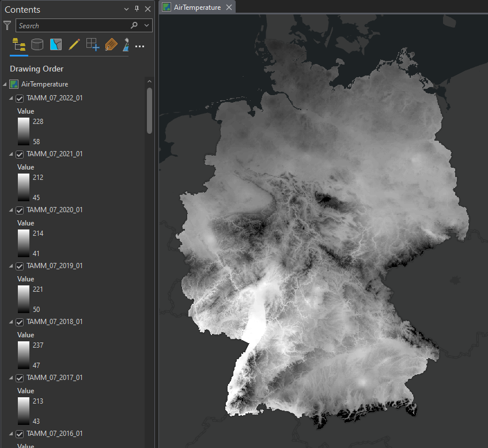Select the List By Labeling tag icon

click(111, 45)
